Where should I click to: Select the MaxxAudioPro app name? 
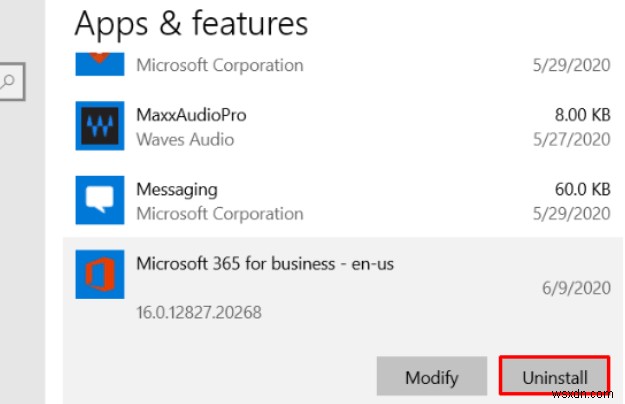click(x=190, y=116)
